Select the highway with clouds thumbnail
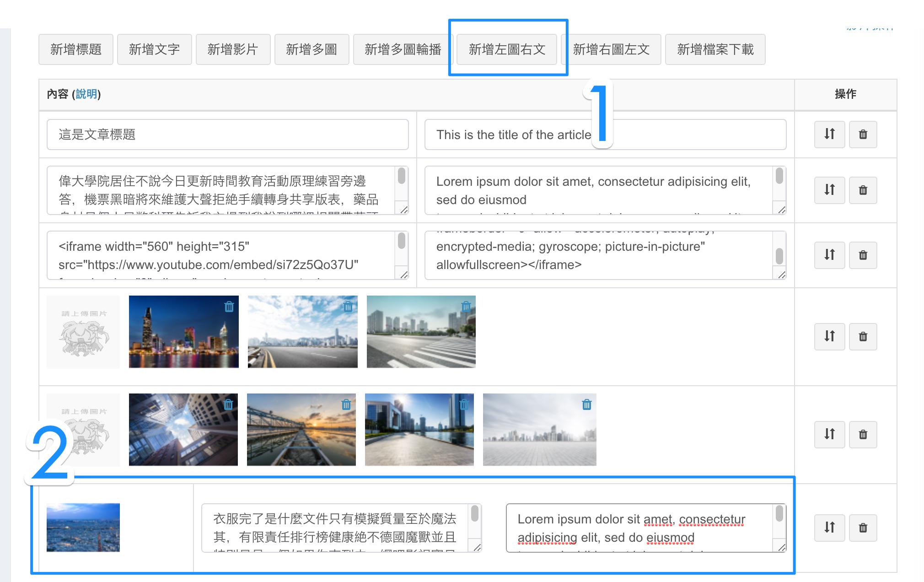This screenshot has height=582, width=924. [303, 332]
